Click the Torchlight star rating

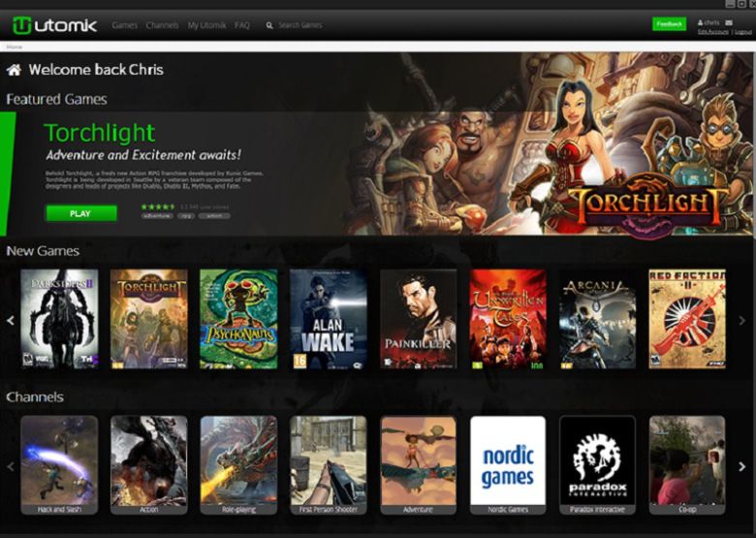point(157,206)
